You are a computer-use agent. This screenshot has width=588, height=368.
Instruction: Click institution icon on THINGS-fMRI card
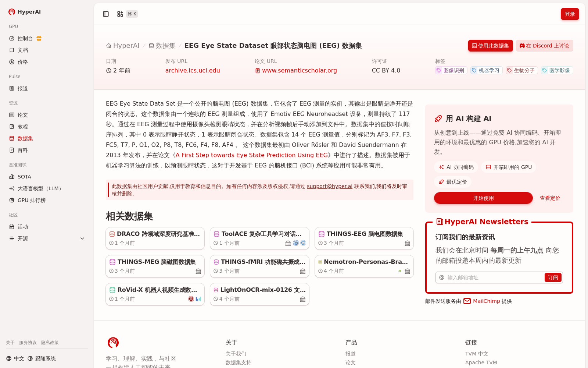point(303,271)
